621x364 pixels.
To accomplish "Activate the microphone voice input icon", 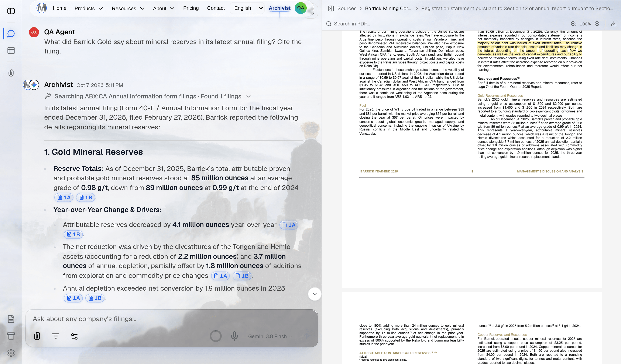I will point(234,336).
